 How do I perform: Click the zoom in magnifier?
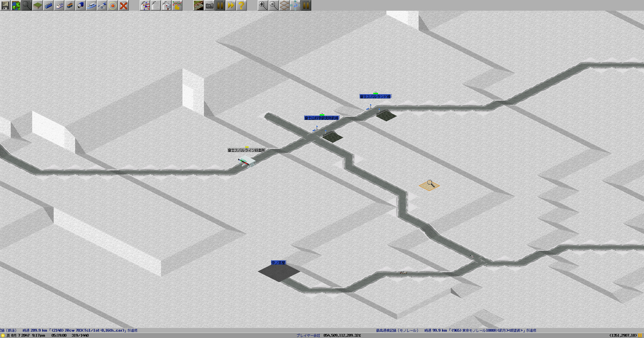click(x=263, y=5)
